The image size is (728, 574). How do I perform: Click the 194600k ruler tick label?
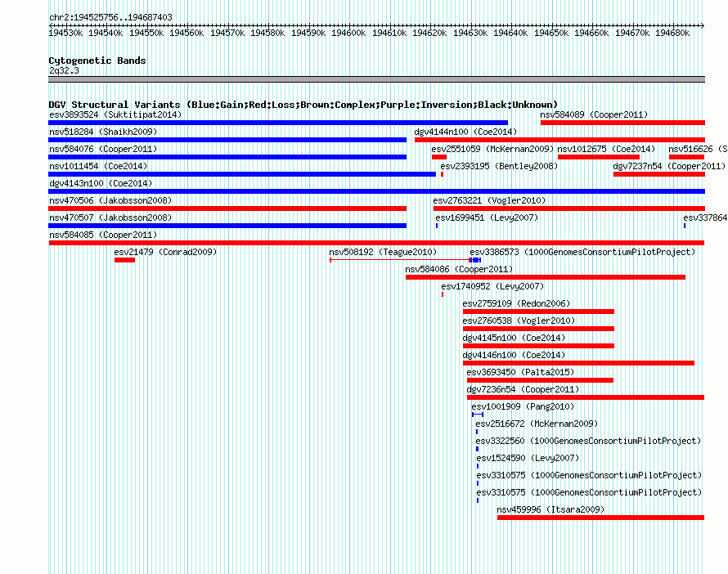[x=348, y=33]
